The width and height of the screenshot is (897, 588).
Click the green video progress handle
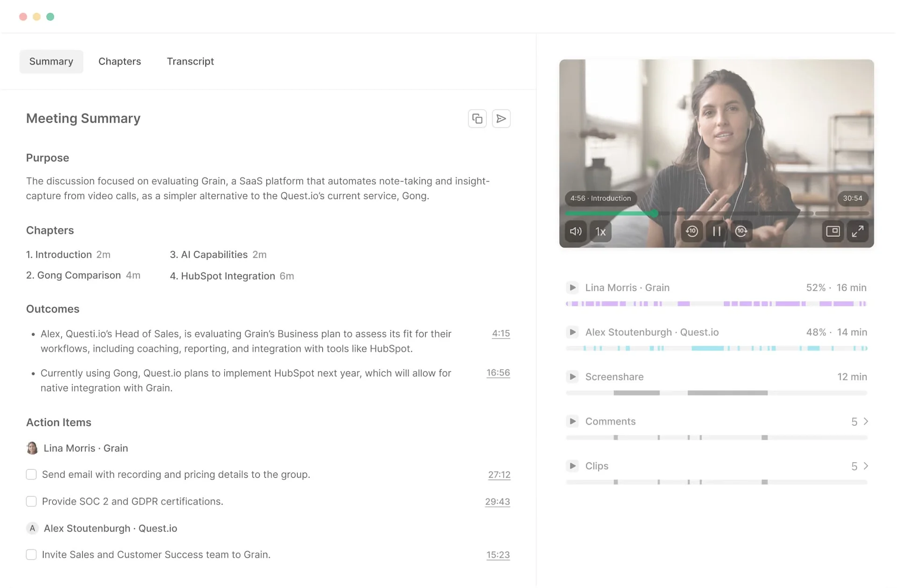655,213
